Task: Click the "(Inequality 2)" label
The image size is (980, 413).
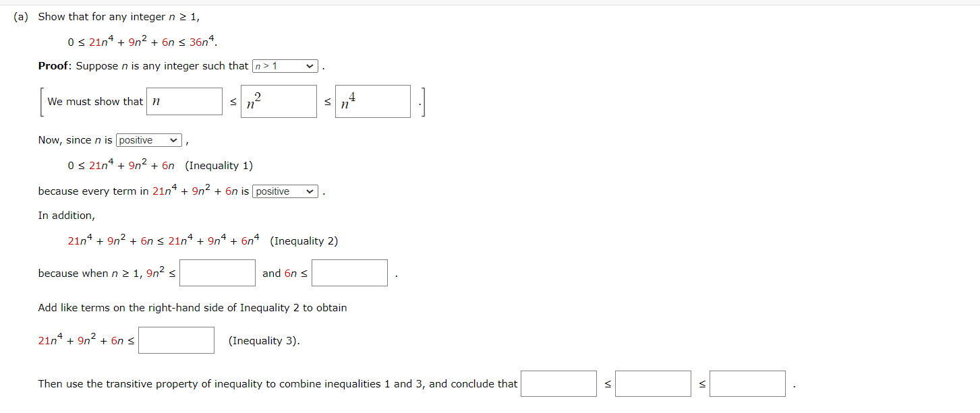Action: pos(304,241)
